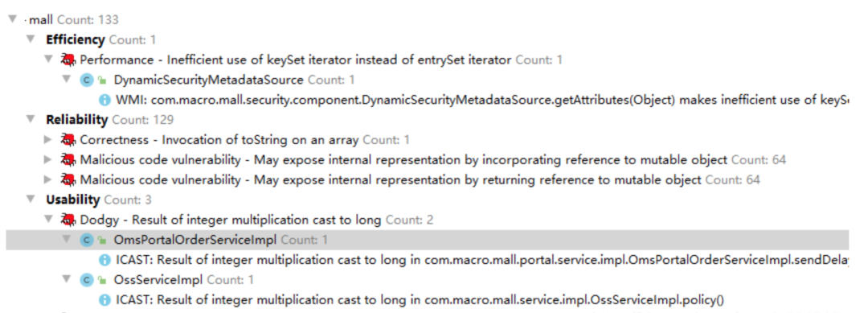Expand returning reference to mutable object node

click(49, 180)
